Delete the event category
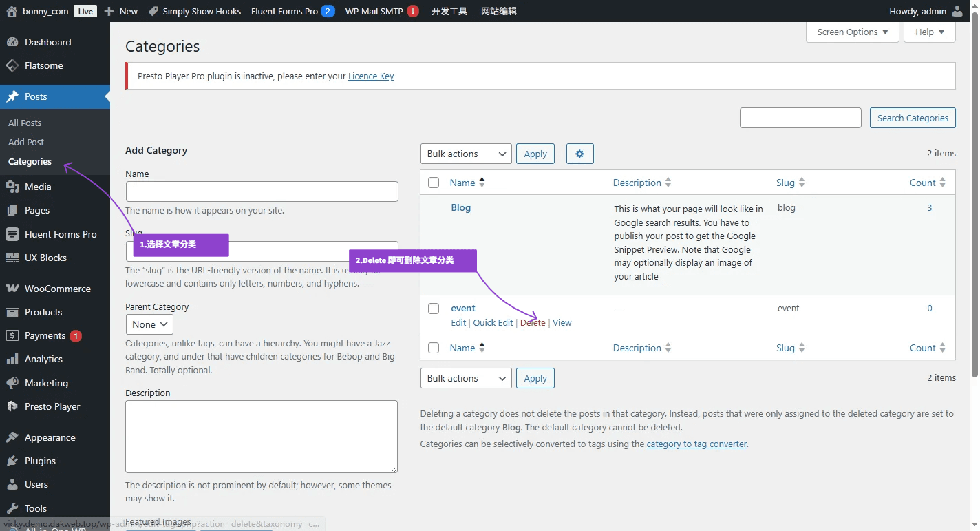Image resolution: width=980 pixels, height=531 pixels. (533, 322)
